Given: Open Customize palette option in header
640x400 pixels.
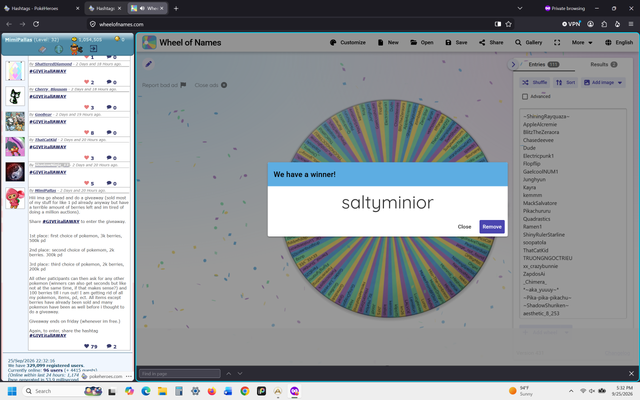Looking at the screenshot, I should (x=347, y=42).
